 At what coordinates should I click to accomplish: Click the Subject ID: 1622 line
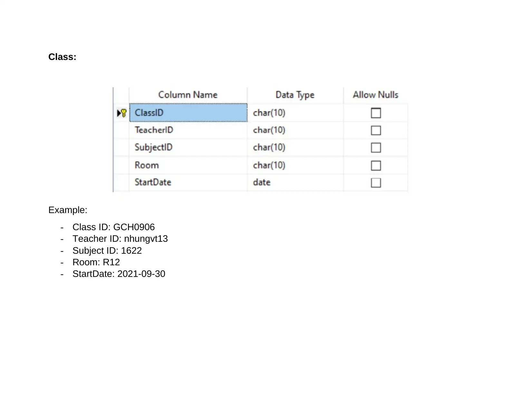(107, 251)
